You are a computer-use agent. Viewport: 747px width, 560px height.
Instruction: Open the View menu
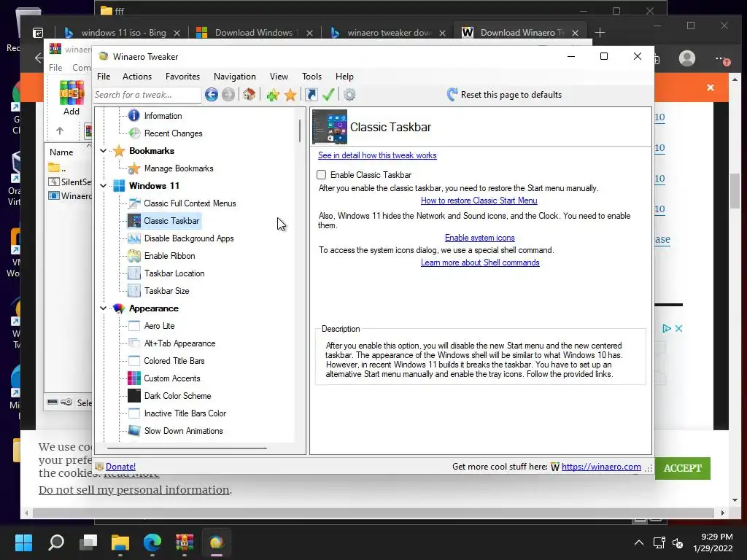(279, 76)
